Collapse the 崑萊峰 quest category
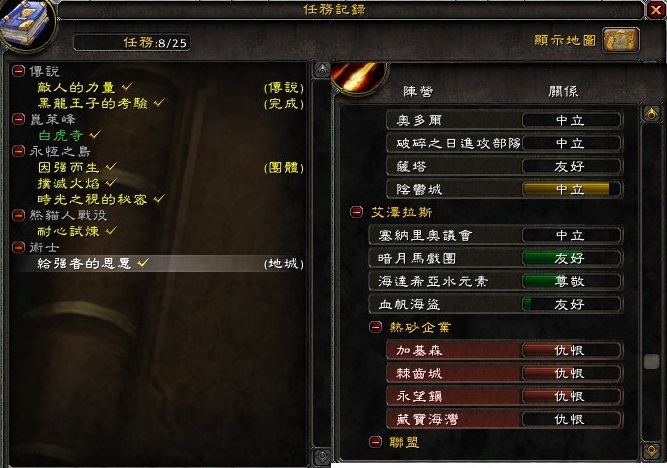Viewport: 667px width, 468px height. pos(18,119)
